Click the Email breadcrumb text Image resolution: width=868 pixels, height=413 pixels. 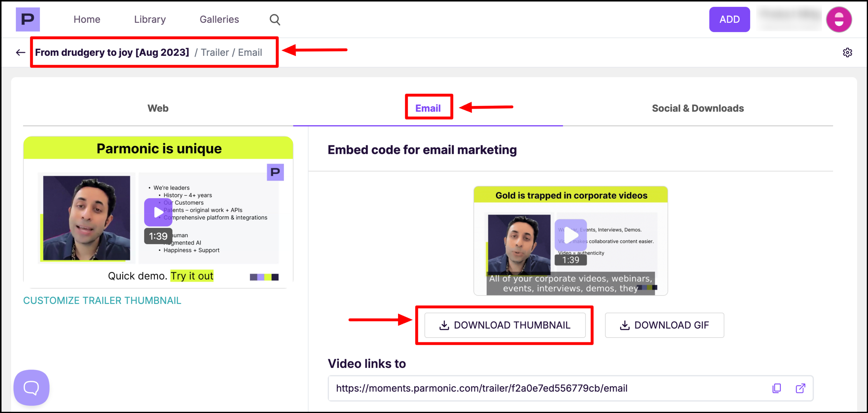click(250, 52)
